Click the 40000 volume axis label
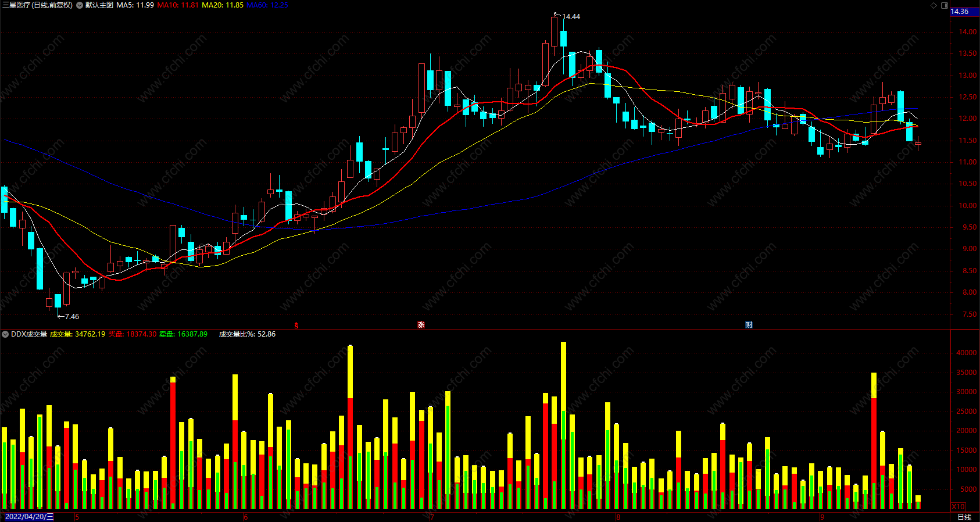The width and height of the screenshot is (980, 522). click(967, 353)
